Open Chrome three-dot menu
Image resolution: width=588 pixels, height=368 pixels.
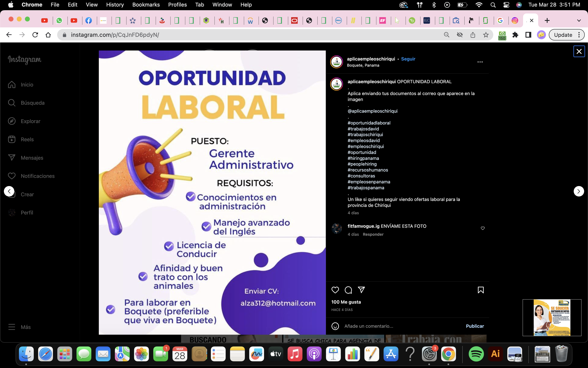[579, 35]
